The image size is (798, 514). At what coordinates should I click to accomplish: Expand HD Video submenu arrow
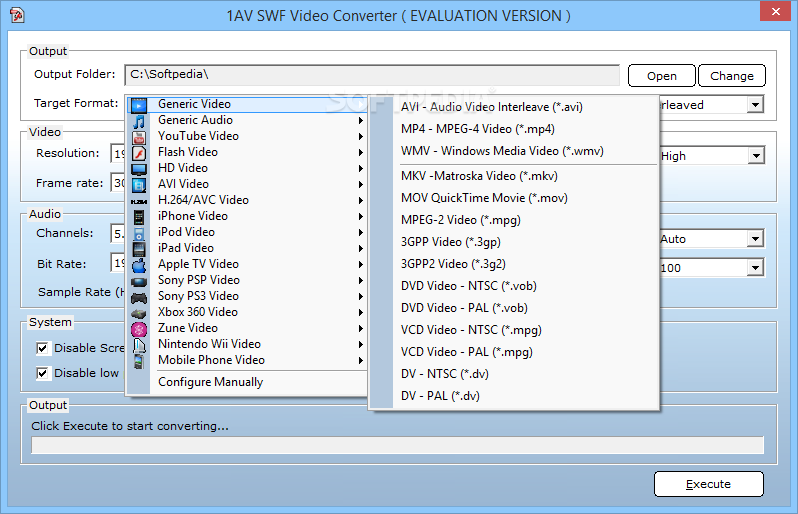point(360,168)
